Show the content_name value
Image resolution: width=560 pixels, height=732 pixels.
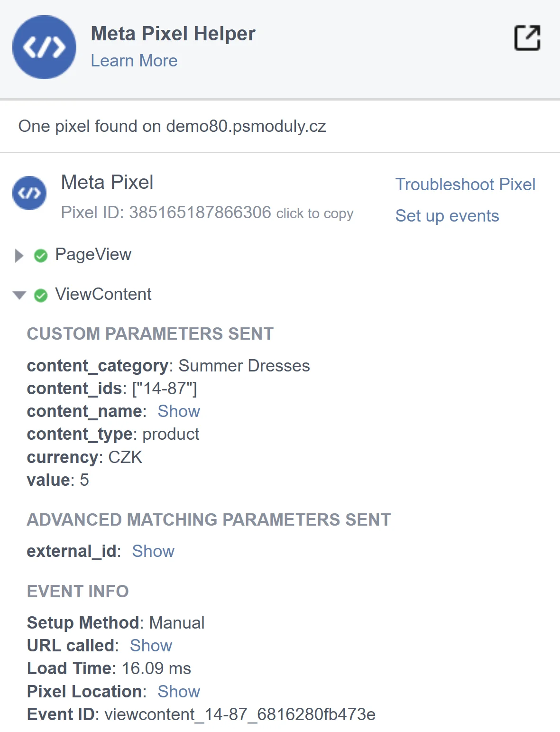179,411
